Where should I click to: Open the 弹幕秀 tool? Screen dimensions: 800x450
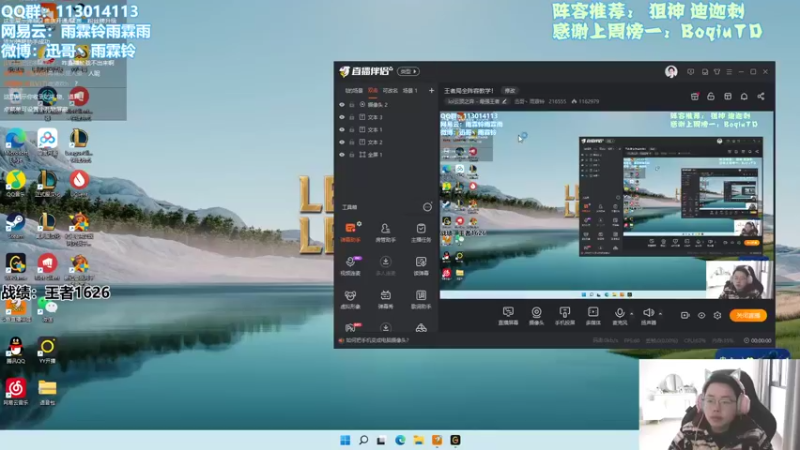pos(385,299)
